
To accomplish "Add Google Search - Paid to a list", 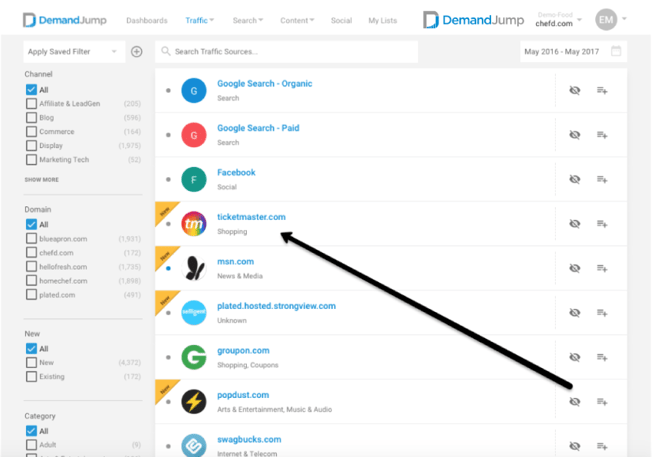I will point(602,135).
